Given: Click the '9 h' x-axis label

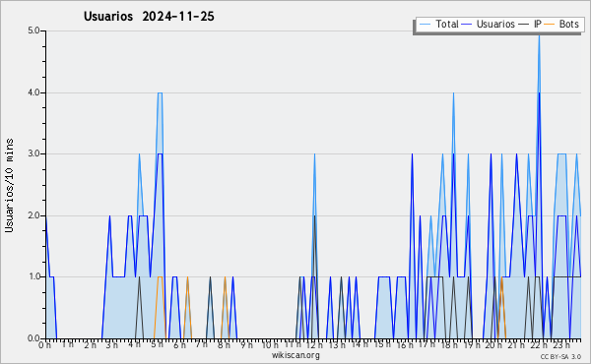Looking at the screenshot, I should pyautogui.click(x=246, y=345).
